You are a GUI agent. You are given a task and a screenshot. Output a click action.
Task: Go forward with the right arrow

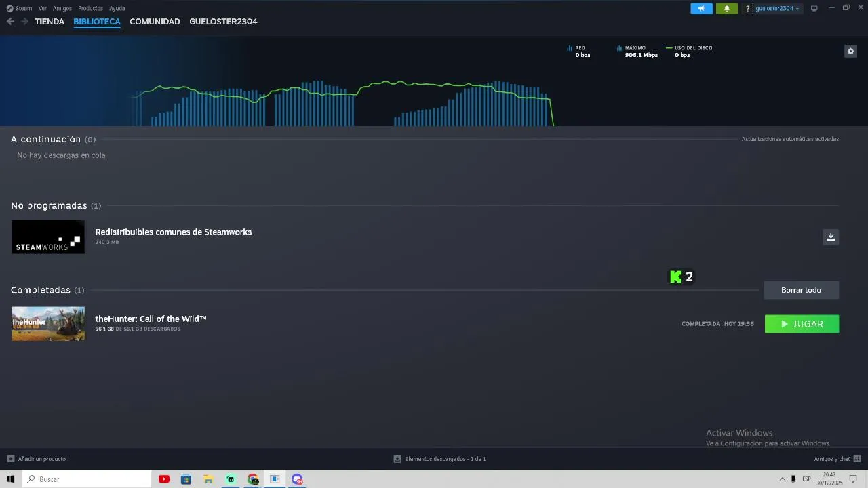(x=24, y=22)
